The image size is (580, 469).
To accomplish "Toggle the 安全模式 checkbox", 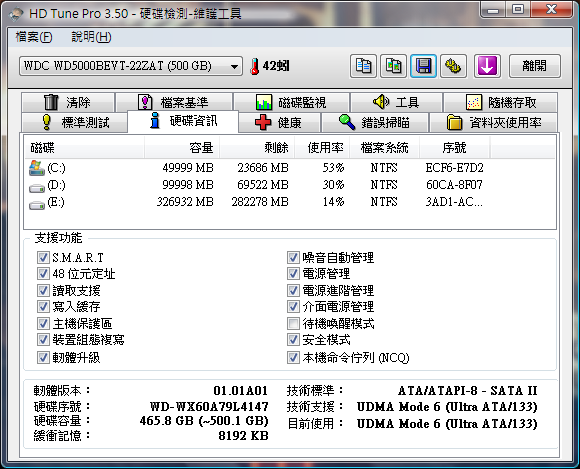I will (x=293, y=340).
